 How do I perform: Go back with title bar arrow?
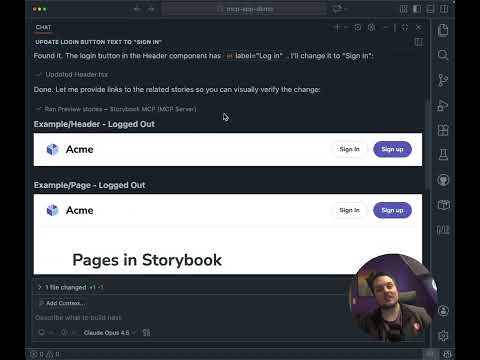tap(137, 9)
